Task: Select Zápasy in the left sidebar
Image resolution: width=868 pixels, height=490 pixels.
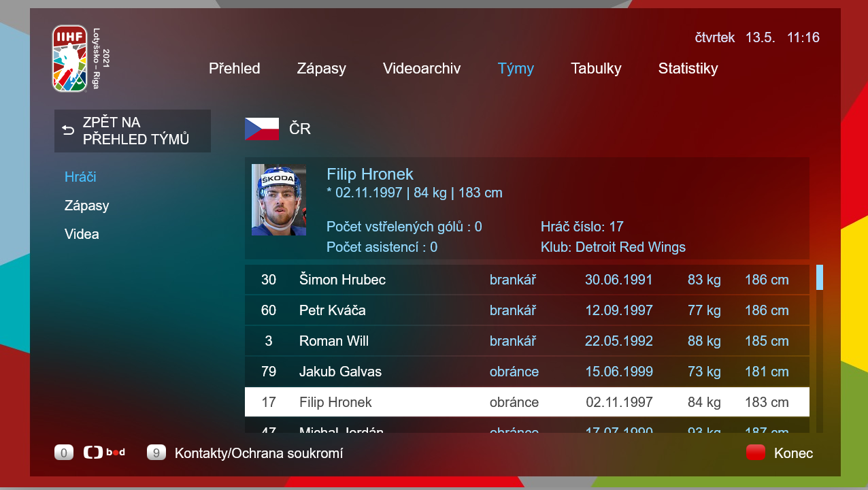Action: point(87,206)
